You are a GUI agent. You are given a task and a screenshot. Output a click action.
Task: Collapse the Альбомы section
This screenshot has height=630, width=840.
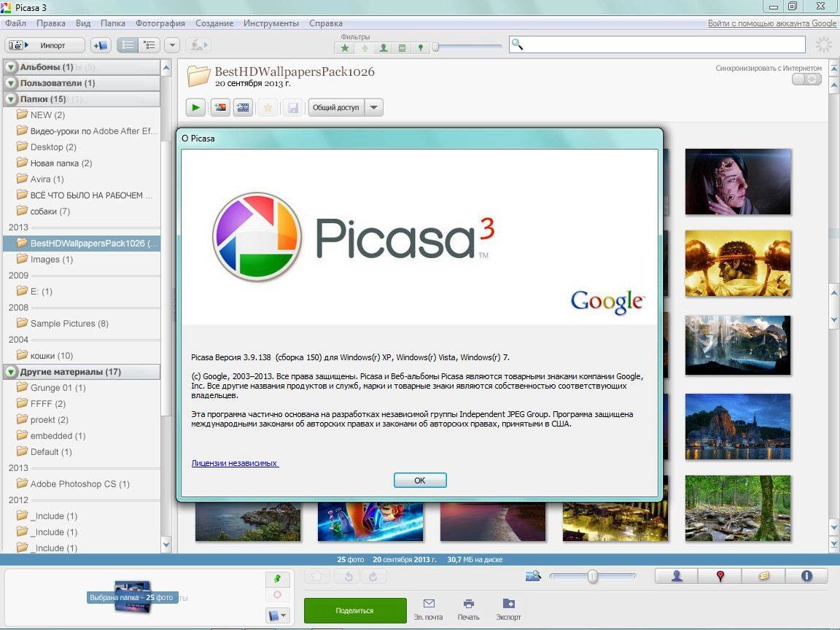(11, 67)
